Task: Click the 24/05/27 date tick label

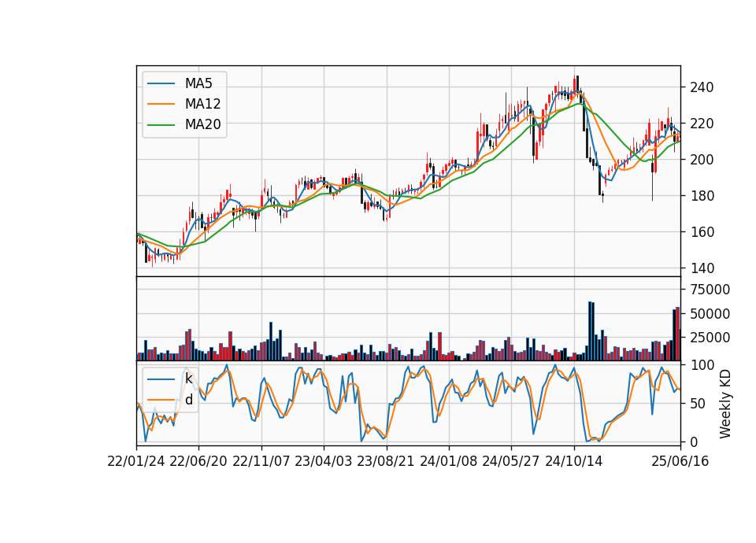Action: tap(511, 461)
